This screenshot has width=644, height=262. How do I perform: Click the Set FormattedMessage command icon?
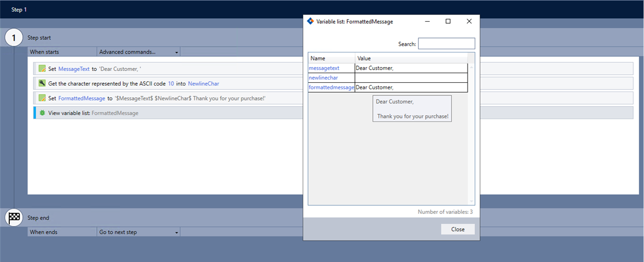pyautogui.click(x=42, y=98)
